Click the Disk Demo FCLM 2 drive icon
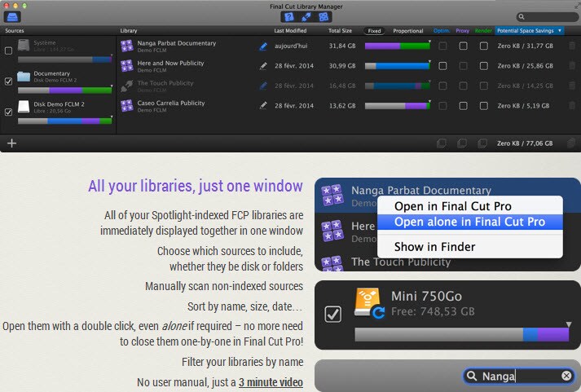581x392 pixels. click(x=24, y=107)
